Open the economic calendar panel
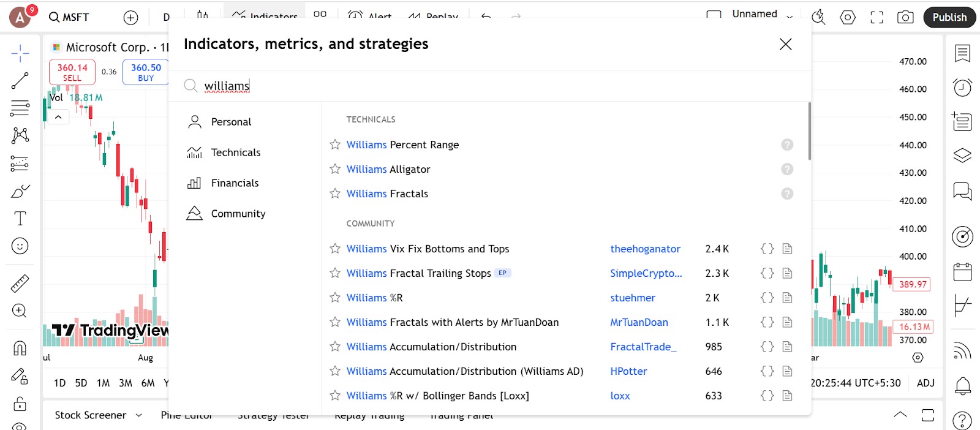The width and height of the screenshot is (980, 430). click(962, 271)
